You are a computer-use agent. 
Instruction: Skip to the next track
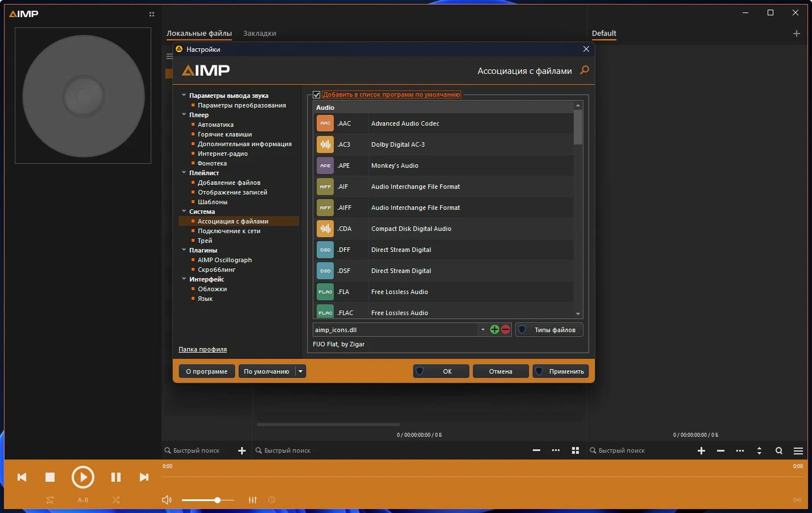point(144,477)
